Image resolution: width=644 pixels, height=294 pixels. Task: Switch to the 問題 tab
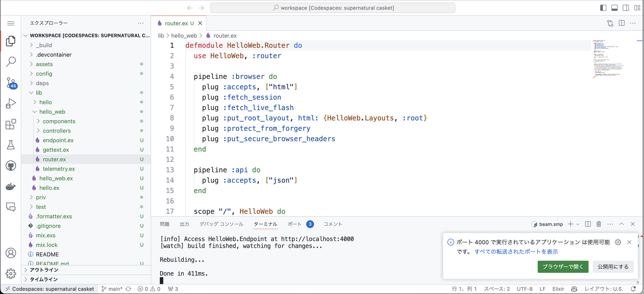pyautogui.click(x=164, y=224)
